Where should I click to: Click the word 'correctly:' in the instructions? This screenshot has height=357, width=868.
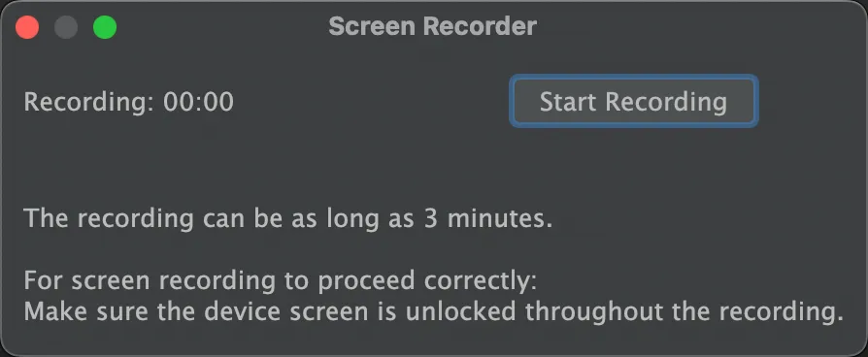pos(481,282)
